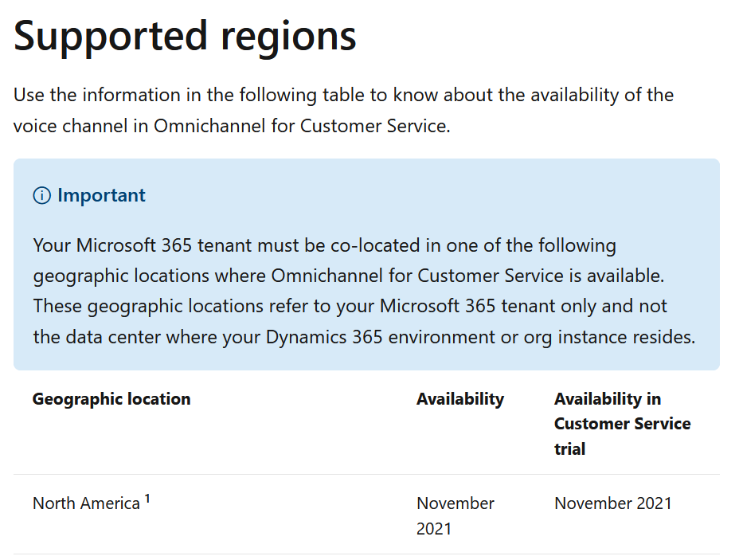Click the North America table cell

pyautogui.click(x=86, y=503)
